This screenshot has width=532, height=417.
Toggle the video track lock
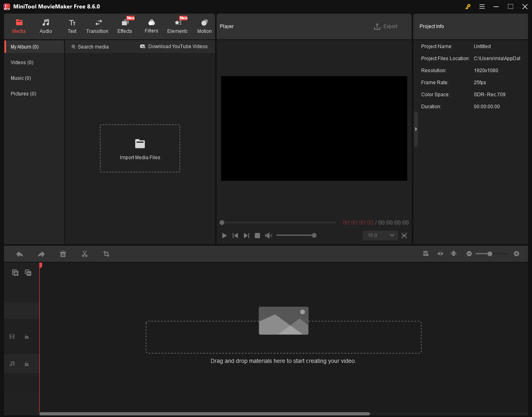click(x=26, y=337)
